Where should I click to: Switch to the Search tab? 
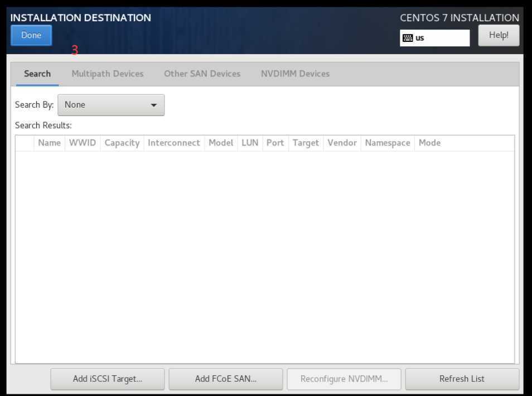37,74
